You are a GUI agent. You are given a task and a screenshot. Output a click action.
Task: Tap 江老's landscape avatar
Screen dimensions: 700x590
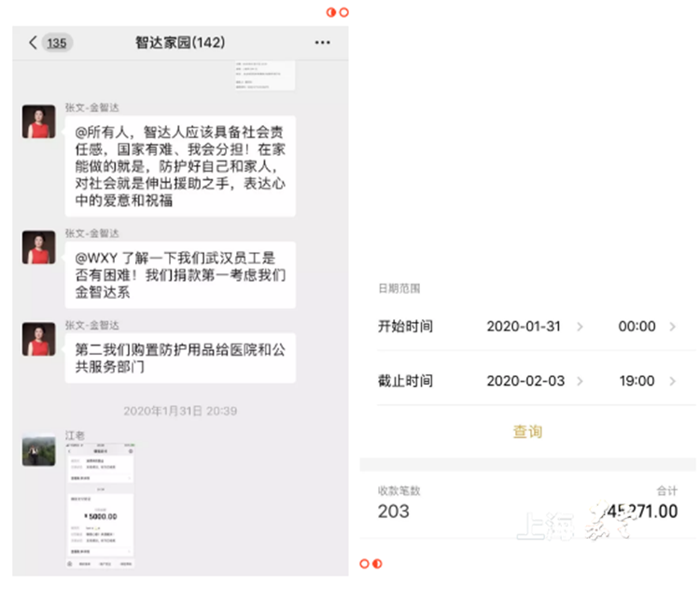coord(39,449)
